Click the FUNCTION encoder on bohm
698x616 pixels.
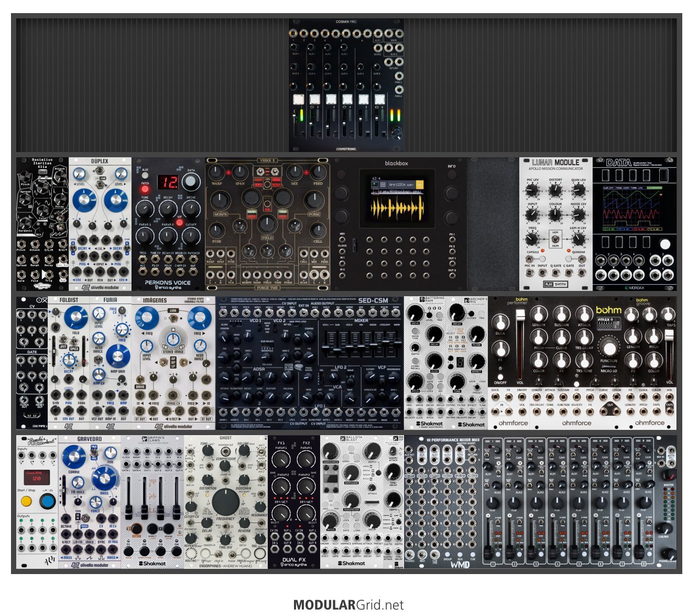[x=608, y=348]
